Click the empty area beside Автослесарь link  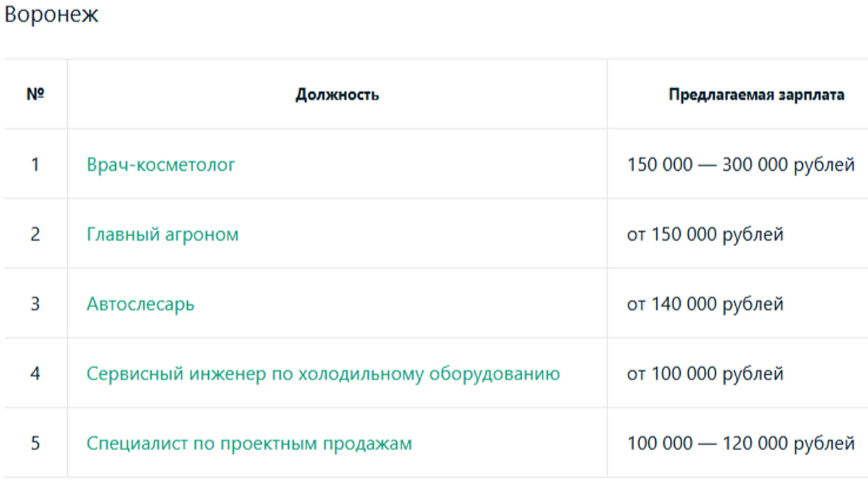(x=400, y=304)
